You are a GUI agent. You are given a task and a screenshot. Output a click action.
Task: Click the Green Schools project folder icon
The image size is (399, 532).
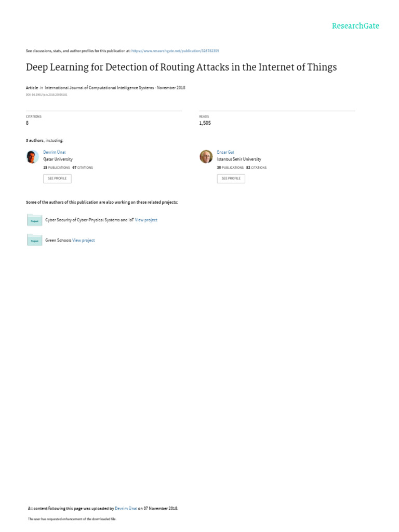pos(34,241)
